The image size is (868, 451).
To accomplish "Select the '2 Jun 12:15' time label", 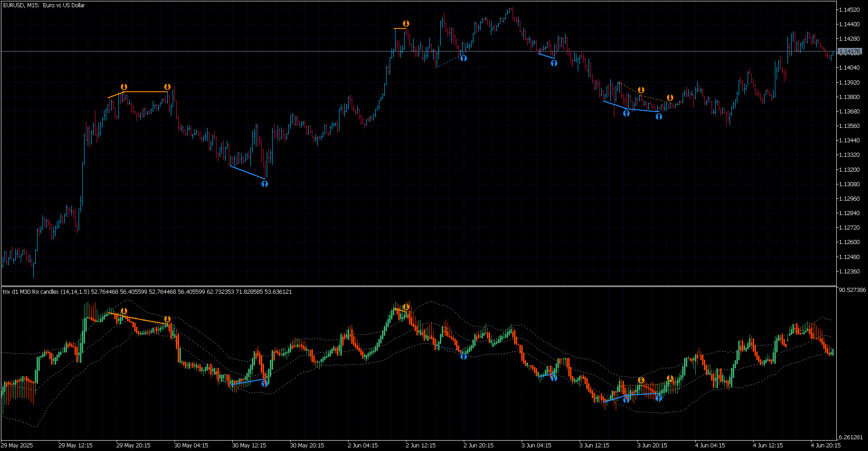I will tap(421, 446).
